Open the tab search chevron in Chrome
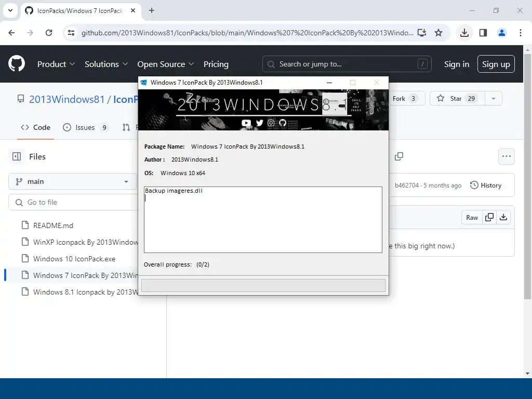 tap(10, 10)
